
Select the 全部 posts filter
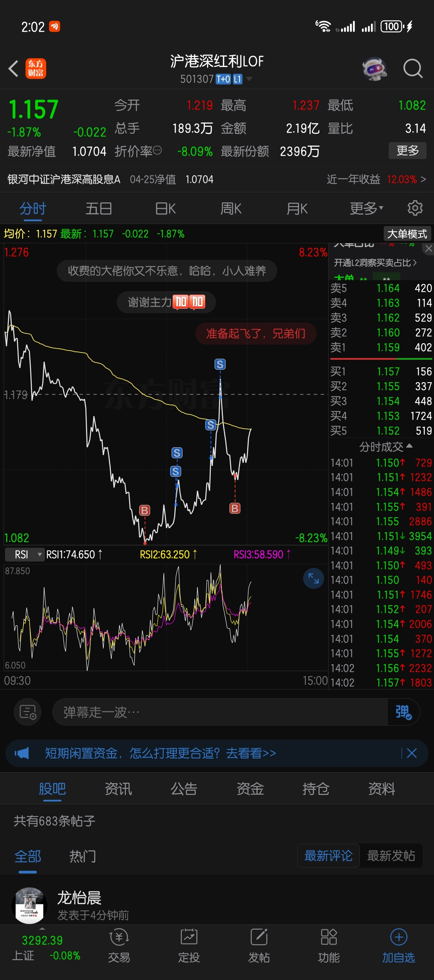pyautogui.click(x=28, y=856)
